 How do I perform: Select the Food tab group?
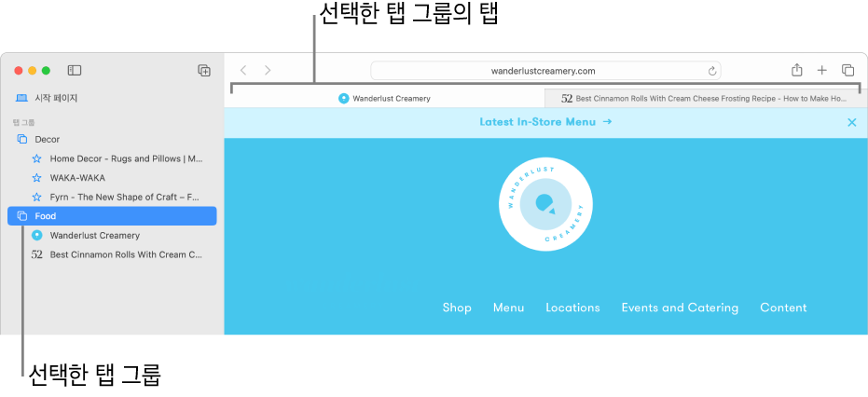point(113,216)
